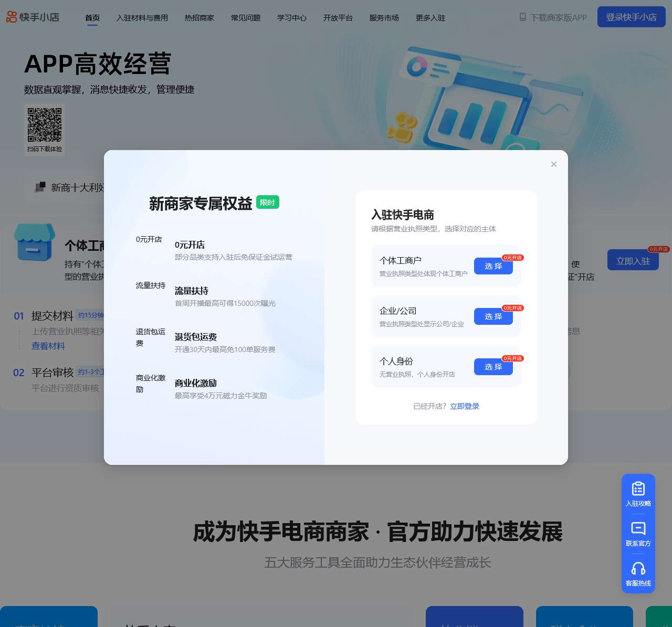Open the 热招商家 nav item
The width and height of the screenshot is (672, 627).
(199, 17)
